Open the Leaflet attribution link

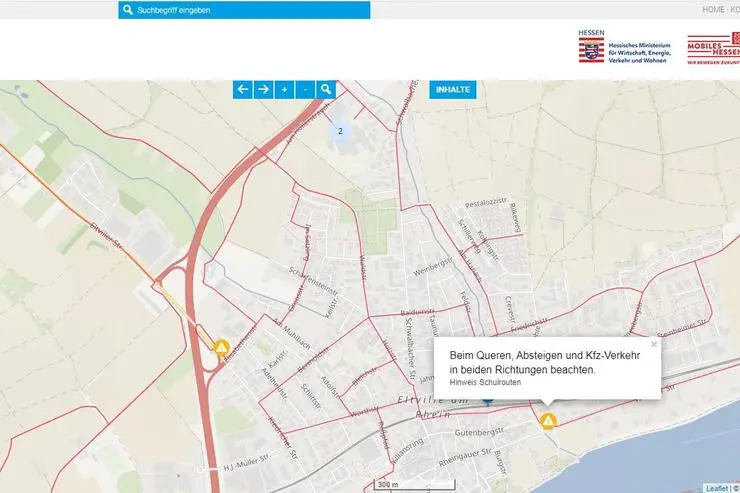coord(716,488)
